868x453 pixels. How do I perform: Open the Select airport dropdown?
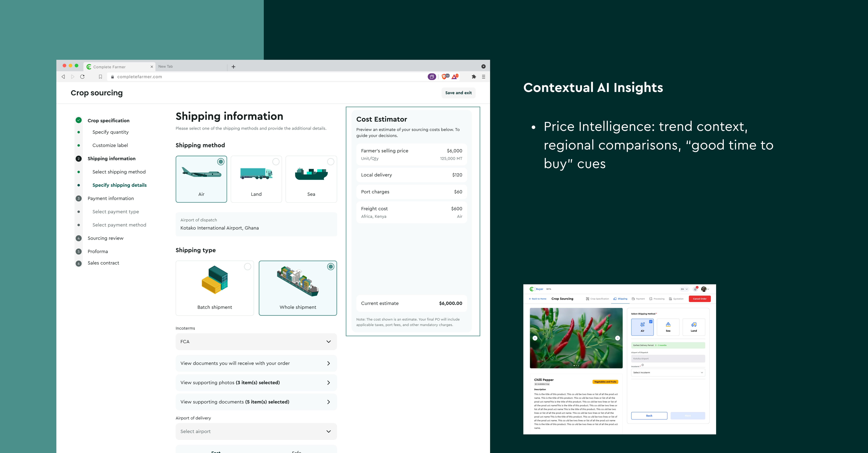[x=256, y=431]
